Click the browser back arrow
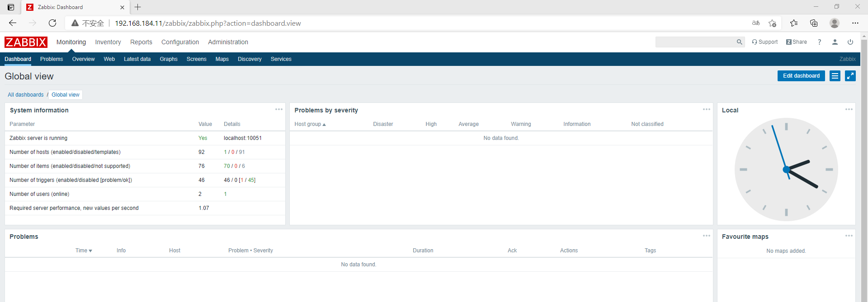868x302 pixels. point(13,23)
